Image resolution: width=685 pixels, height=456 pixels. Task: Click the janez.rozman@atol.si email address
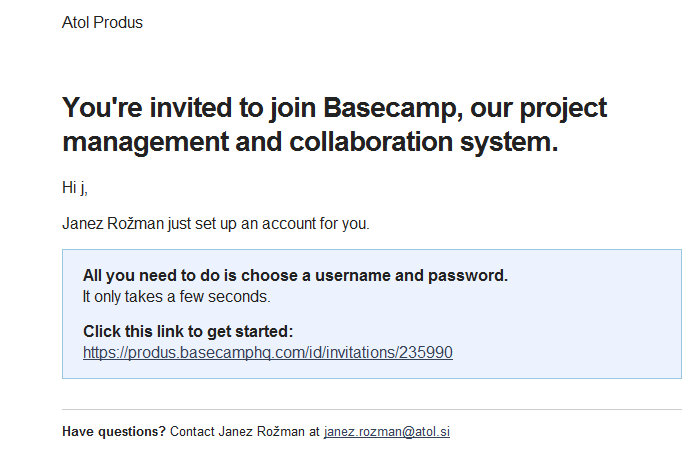tap(386, 432)
